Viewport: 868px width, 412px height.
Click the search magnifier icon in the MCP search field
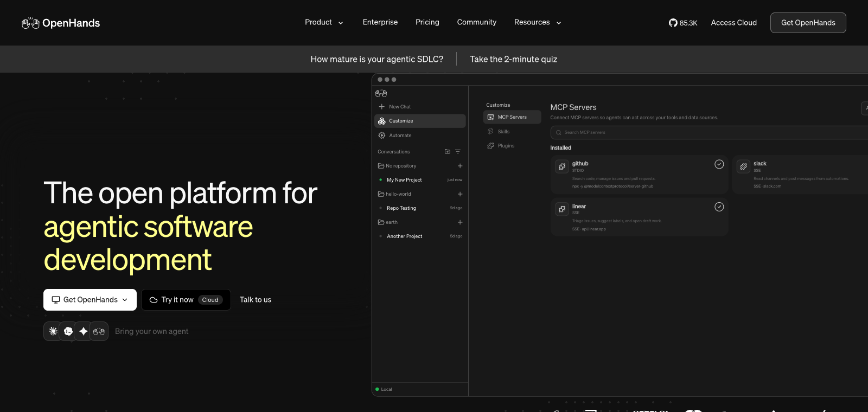click(x=558, y=132)
